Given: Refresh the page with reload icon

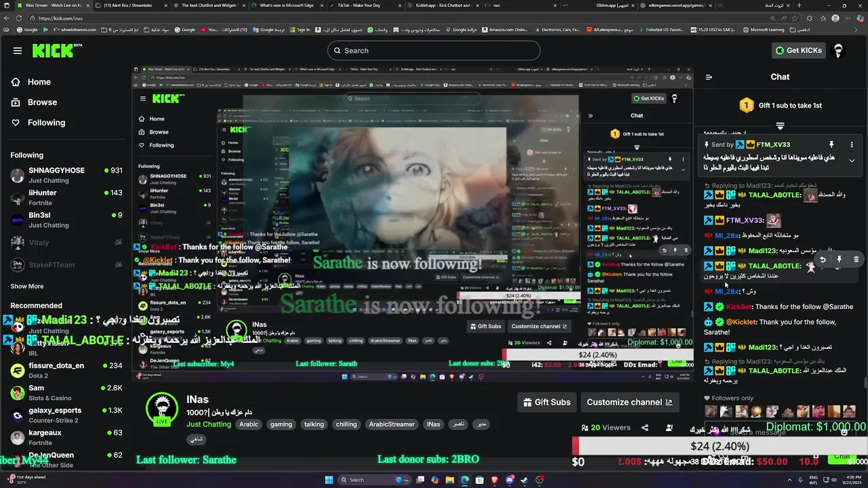Looking at the screenshot, I should pos(19,18).
